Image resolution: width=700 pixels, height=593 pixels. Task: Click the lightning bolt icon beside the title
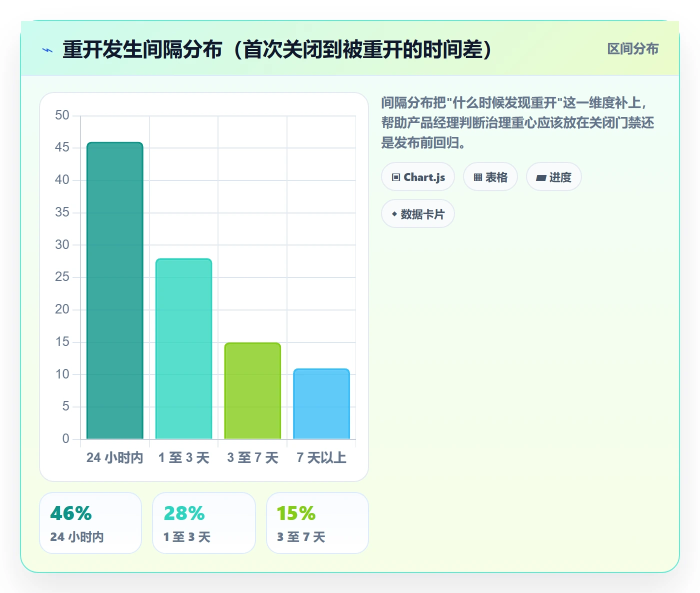pyautogui.click(x=47, y=50)
